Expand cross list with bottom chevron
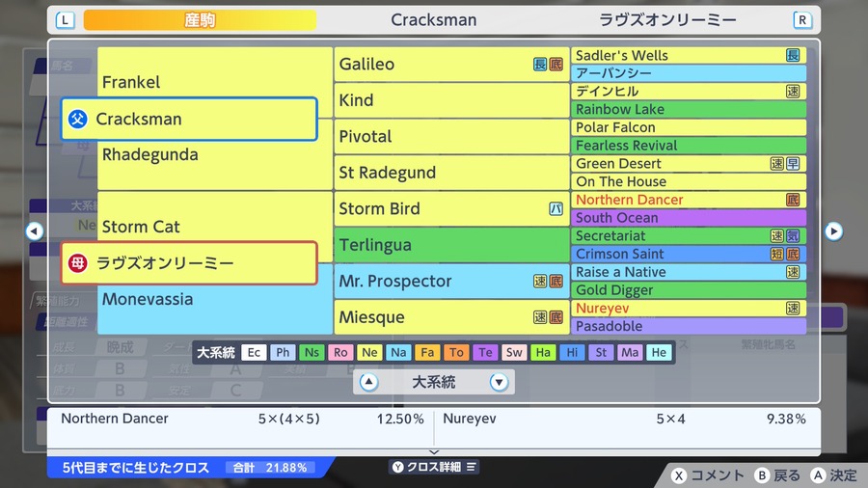This screenshot has width=868, height=488. coord(434,452)
